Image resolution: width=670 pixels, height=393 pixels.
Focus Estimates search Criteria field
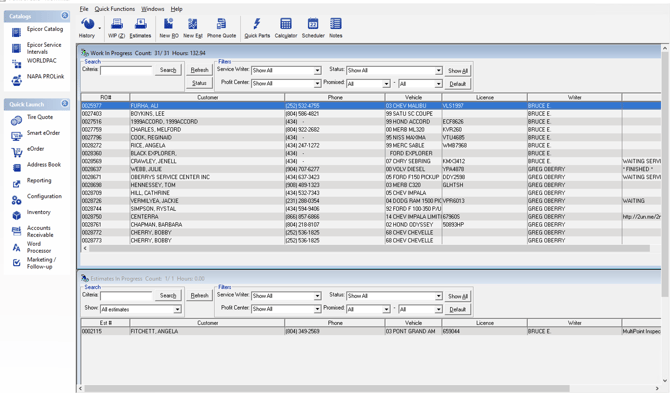pos(126,296)
